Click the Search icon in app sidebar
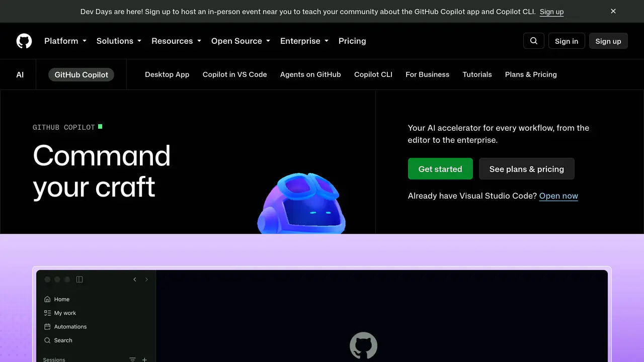 coord(47,340)
